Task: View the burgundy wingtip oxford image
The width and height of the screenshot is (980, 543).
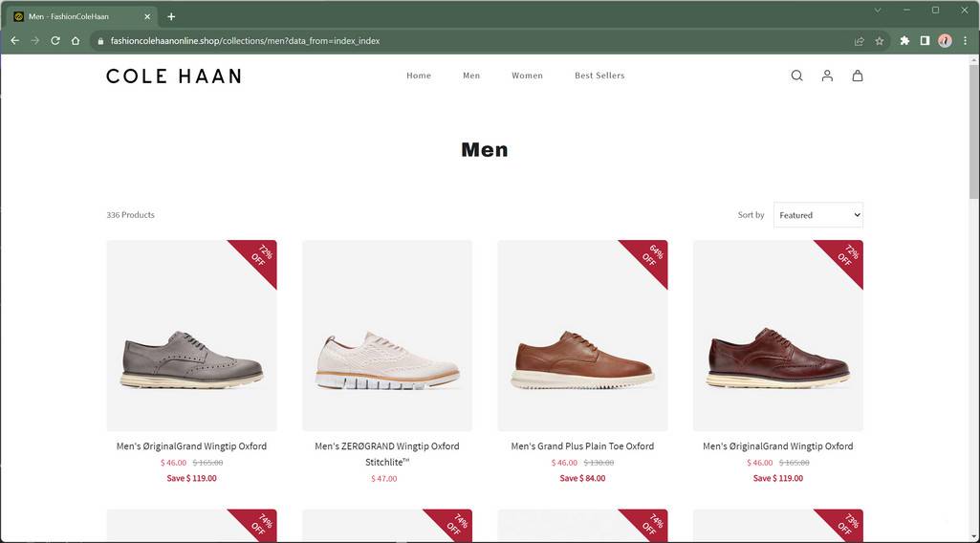Action: (x=777, y=336)
